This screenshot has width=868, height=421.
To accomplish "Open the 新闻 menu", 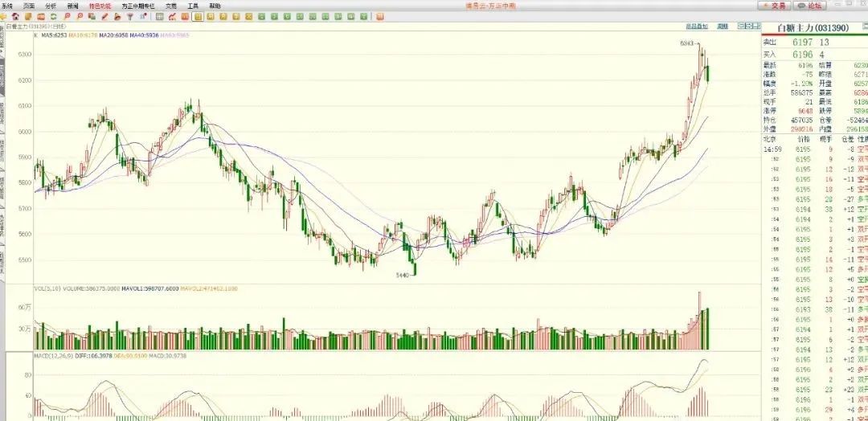I will (72, 6).
